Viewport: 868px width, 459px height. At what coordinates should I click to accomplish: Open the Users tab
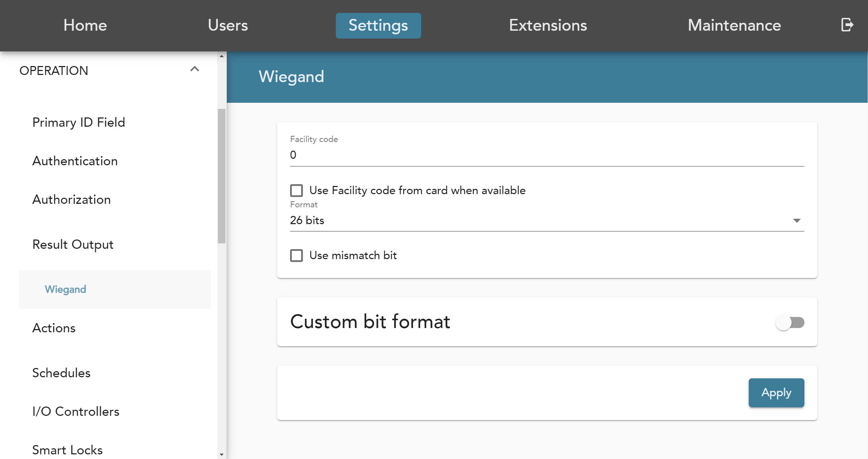(x=228, y=25)
